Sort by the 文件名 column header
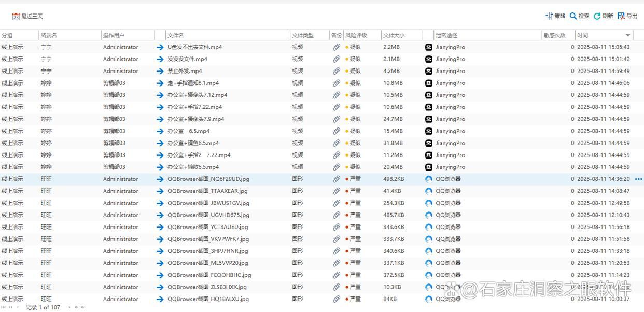The image size is (644, 312). 175,35
